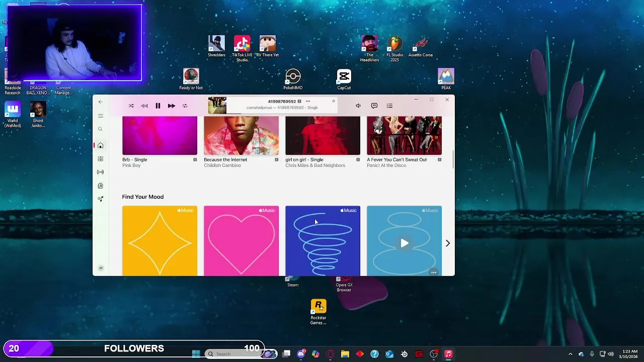
Task: Open the red more options dots
Action: pyautogui.click(x=308, y=102)
